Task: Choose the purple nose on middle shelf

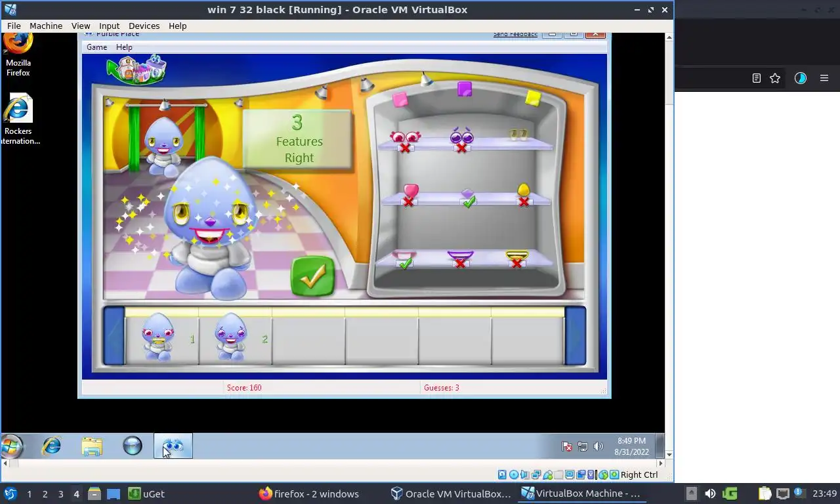Action: point(467,194)
